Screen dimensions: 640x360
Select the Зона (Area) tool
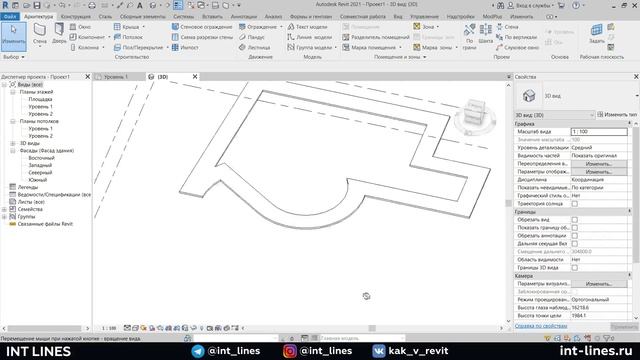pos(425,27)
